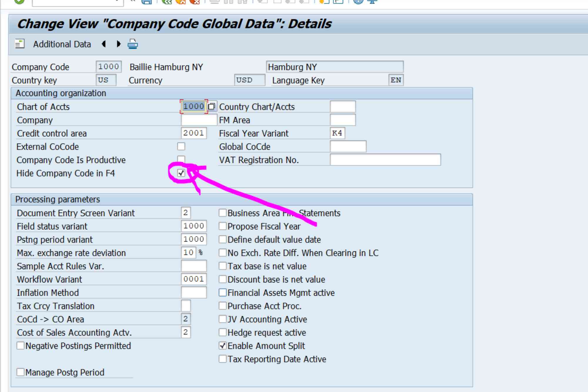The width and height of the screenshot is (588, 392).
Task: Enable JV Accounting Active checkbox
Action: (223, 319)
